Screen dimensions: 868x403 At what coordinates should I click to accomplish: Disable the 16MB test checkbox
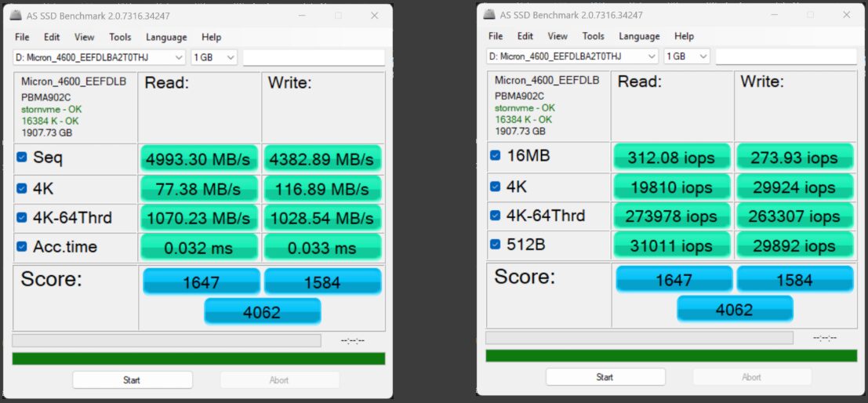tap(496, 155)
